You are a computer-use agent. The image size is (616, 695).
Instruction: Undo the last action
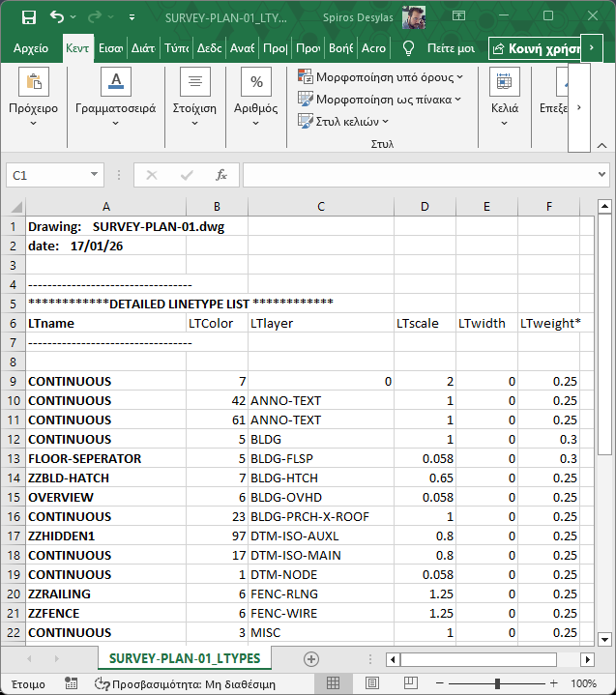(x=57, y=16)
